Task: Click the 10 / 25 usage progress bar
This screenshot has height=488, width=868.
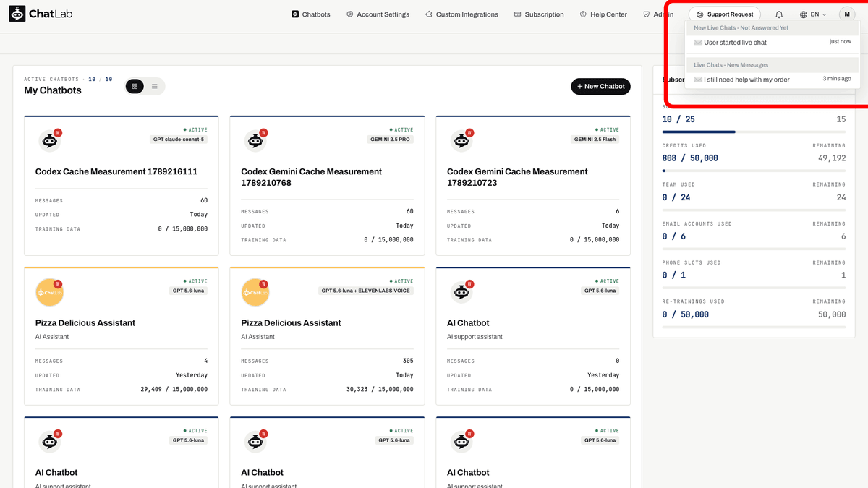Action: point(754,132)
